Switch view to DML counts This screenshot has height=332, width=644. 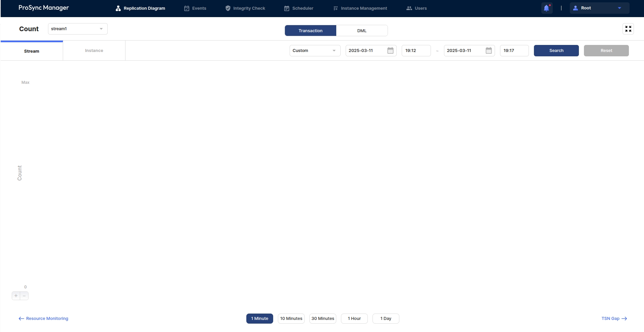coord(362,31)
